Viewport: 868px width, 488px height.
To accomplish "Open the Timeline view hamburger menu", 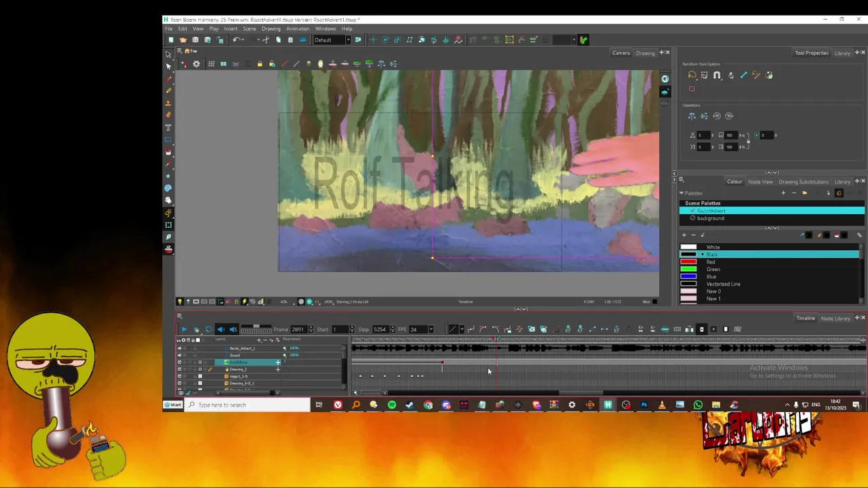I will [180, 316].
